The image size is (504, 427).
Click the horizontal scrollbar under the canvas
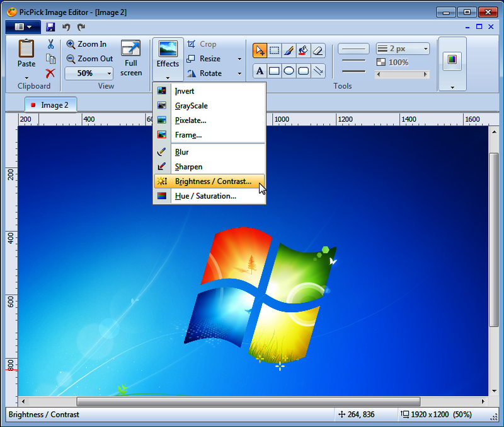[248, 401]
